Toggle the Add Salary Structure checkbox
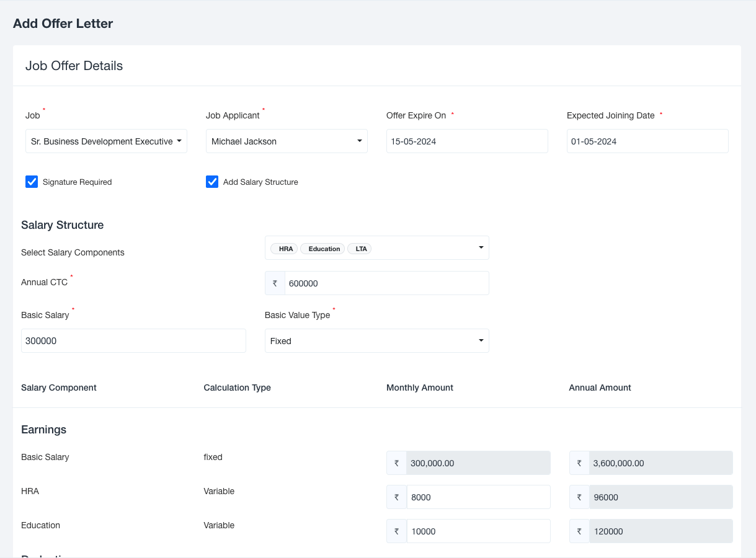756x558 pixels. 212,182
